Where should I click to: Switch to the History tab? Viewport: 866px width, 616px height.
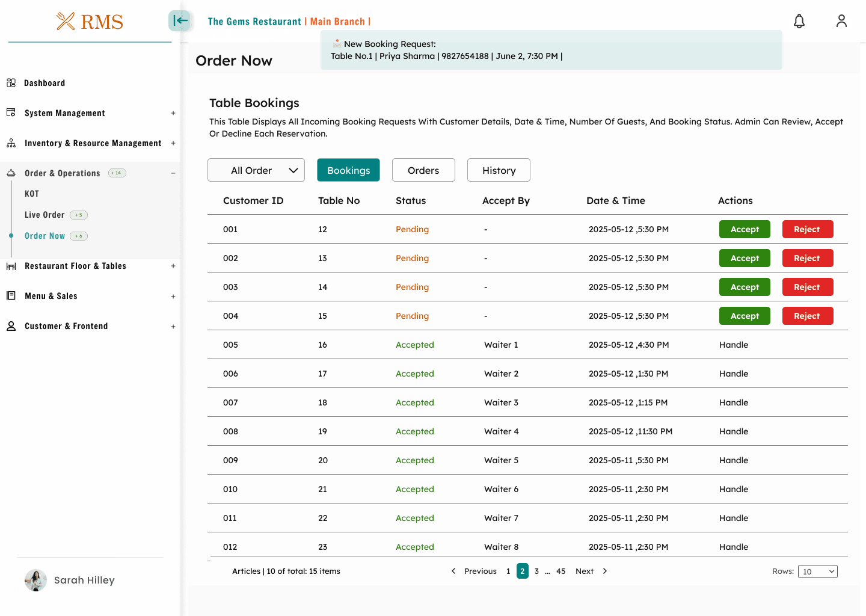[499, 170]
